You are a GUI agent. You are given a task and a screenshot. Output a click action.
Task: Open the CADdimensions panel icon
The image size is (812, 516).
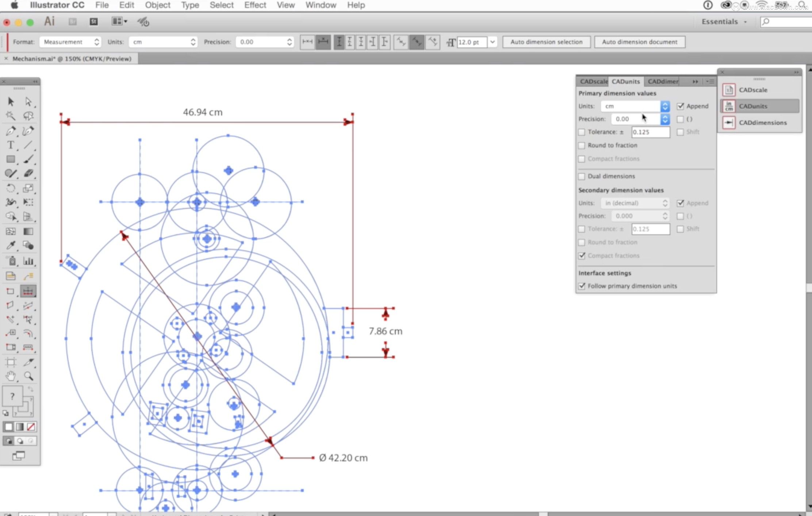729,123
